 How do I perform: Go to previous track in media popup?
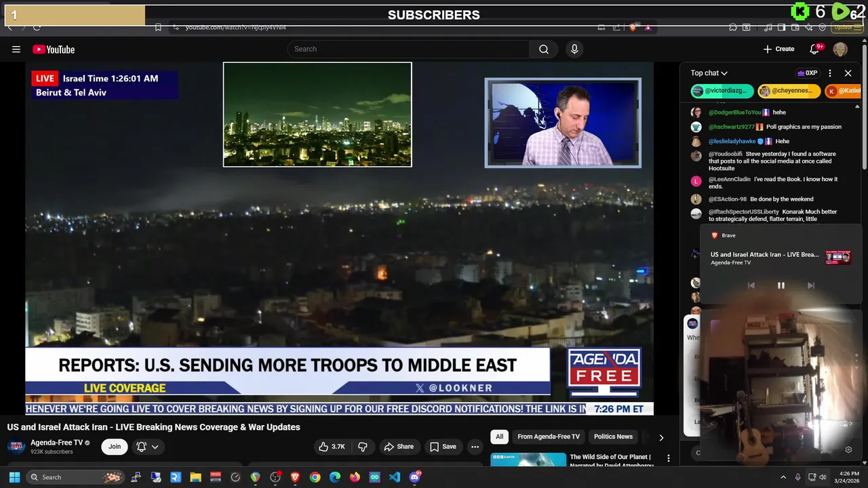tap(751, 285)
